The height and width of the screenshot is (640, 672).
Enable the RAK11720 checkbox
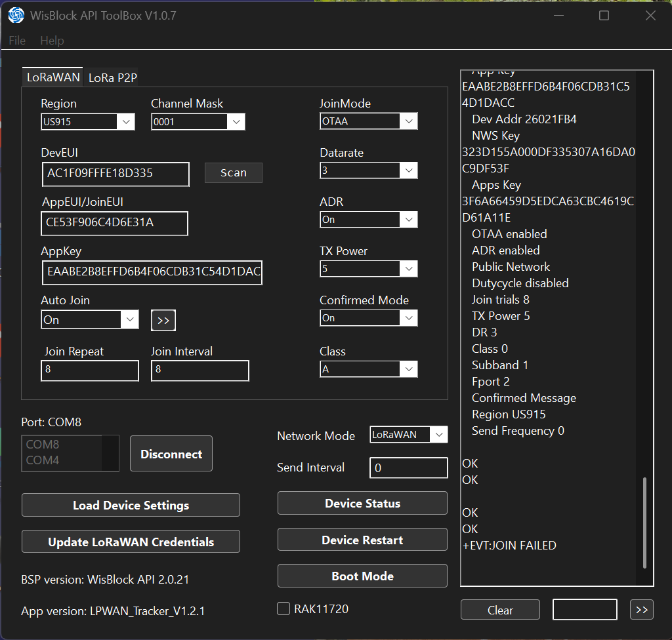pos(283,609)
